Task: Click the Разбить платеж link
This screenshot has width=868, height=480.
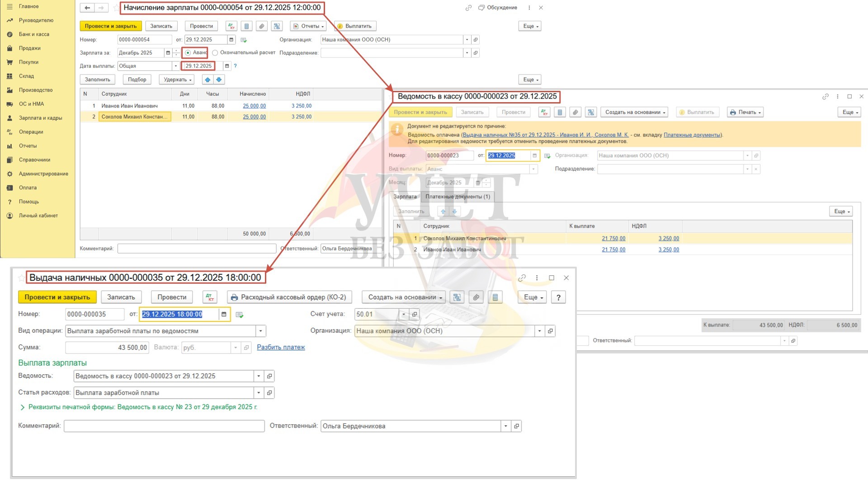Action: [x=281, y=347]
